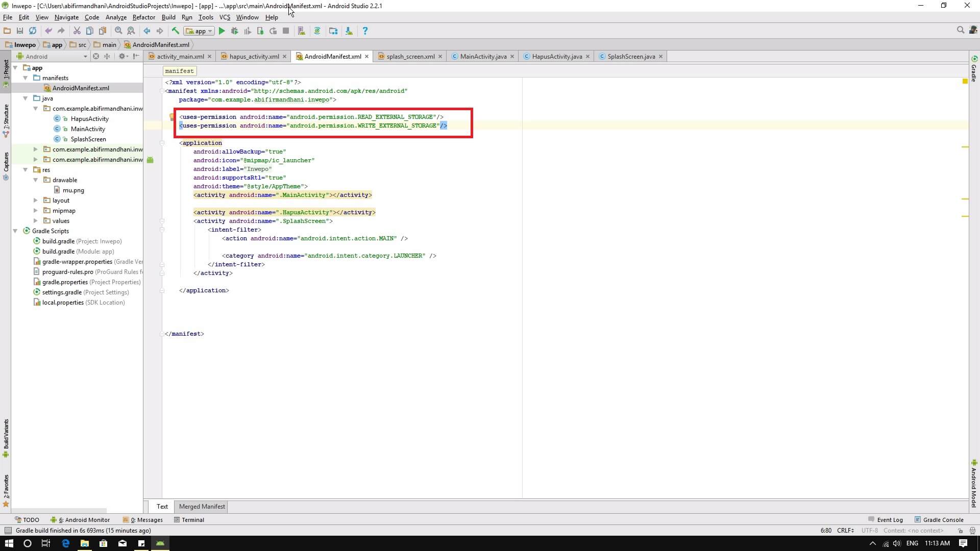The width and height of the screenshot is (980, 551).
Task: Open the app run configuration dropdown
Action: point(199,31)
